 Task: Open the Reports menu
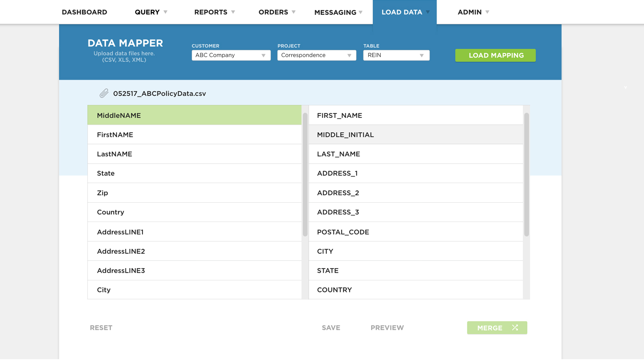click(x=215, y=12)
